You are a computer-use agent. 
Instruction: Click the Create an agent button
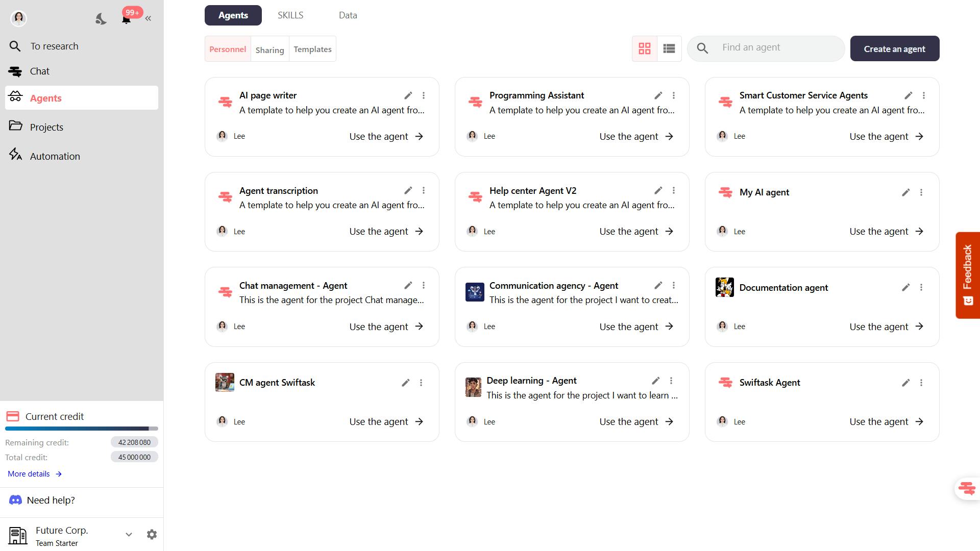coord(894,48)
